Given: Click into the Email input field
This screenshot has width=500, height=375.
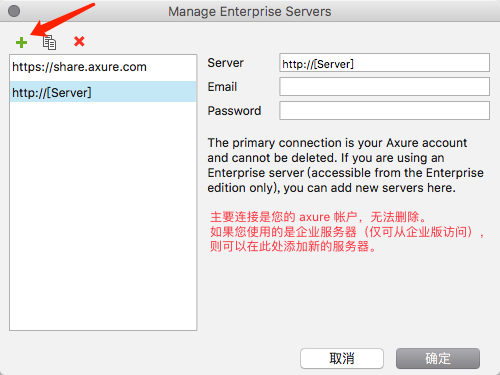Looking at the screenshot, I should click(384, 87).
